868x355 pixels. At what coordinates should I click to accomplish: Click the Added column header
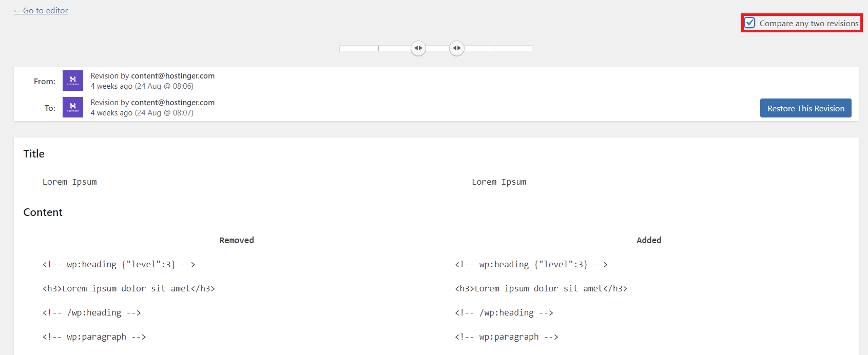(x=649, y=240)
